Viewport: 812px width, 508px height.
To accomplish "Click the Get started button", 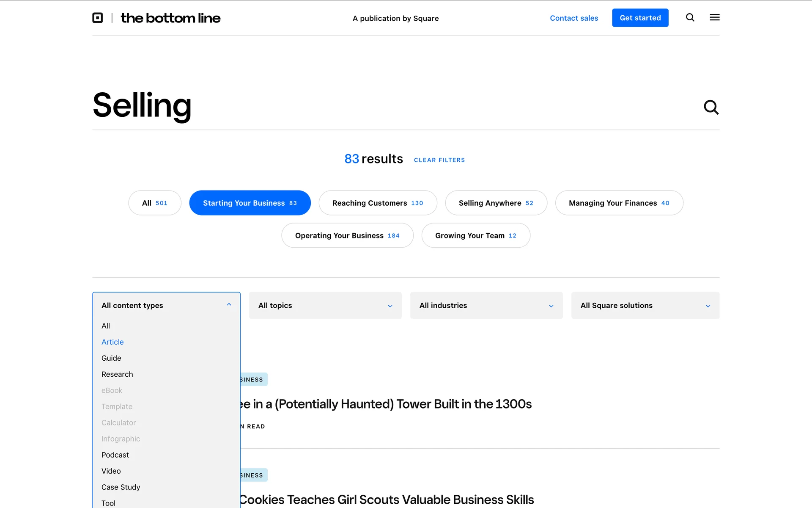I will (640, 18).
